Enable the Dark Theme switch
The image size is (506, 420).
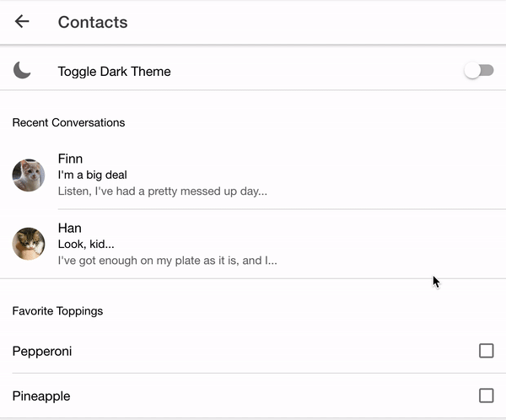coord(479,71)
